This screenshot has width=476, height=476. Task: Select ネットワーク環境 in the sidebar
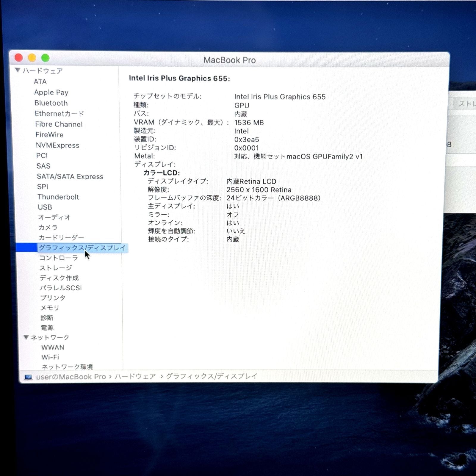coord(67,367)
